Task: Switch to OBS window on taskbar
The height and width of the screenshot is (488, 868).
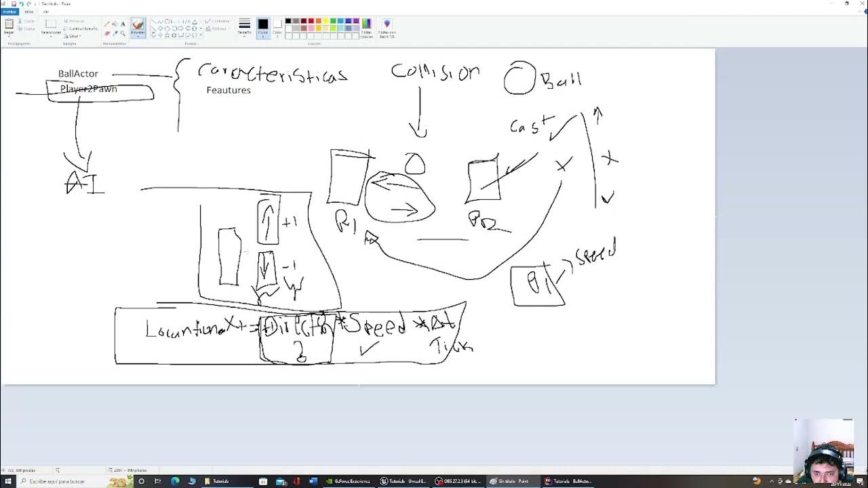Action: (x=458, y=481)
